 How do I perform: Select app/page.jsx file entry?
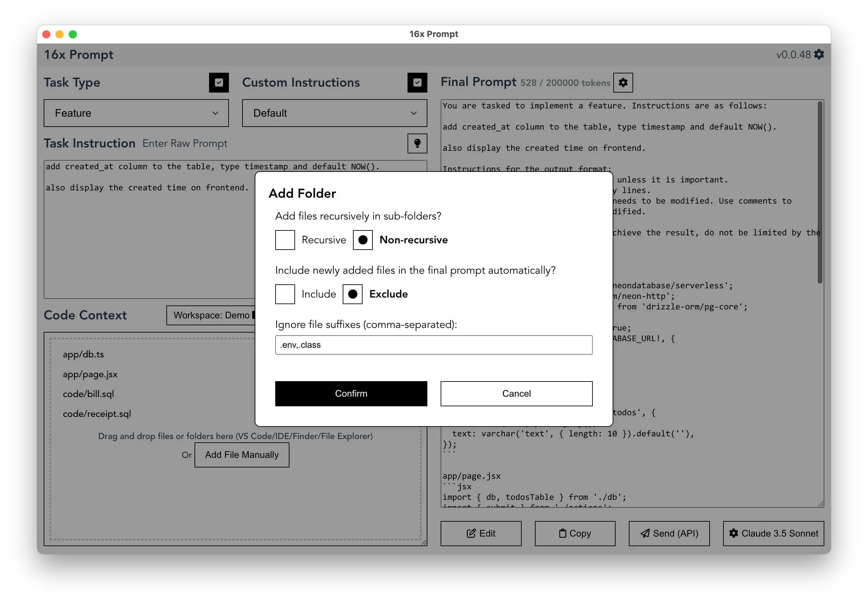pyautogui.click(x=90, y=374)
